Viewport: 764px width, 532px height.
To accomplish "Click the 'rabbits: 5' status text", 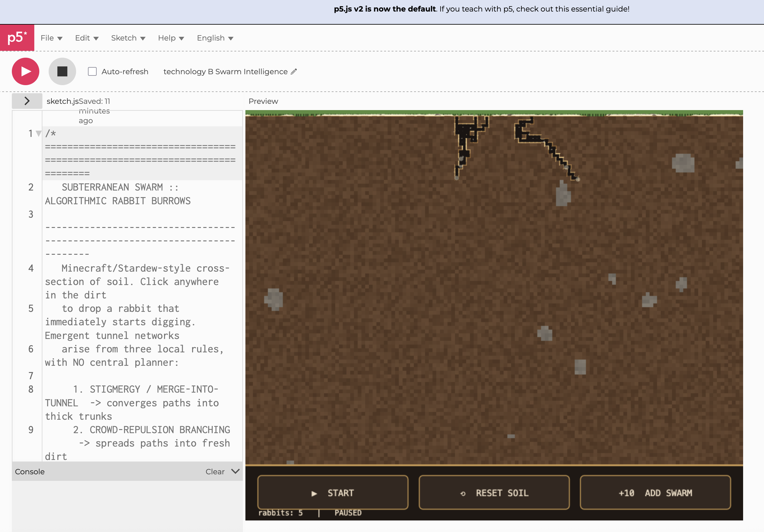I will click(x=281, y=513).
